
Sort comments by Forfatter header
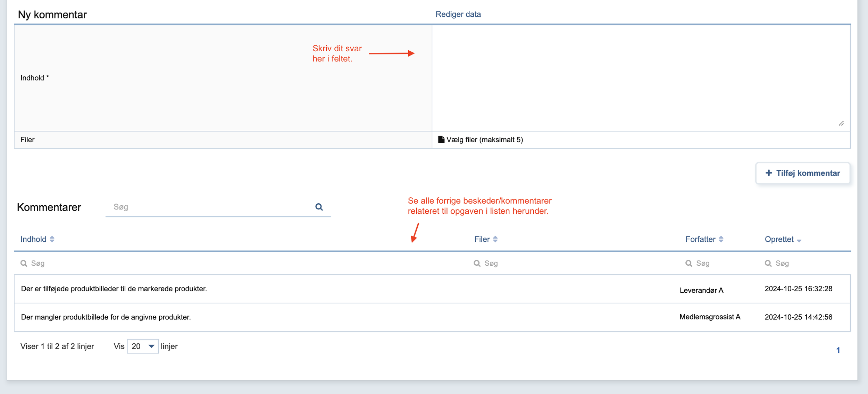[700, 239]
